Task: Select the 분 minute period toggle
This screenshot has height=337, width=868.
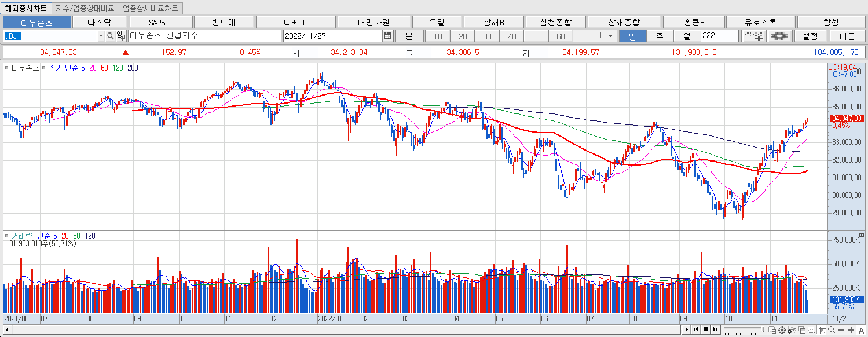Action: coord(409,36)
